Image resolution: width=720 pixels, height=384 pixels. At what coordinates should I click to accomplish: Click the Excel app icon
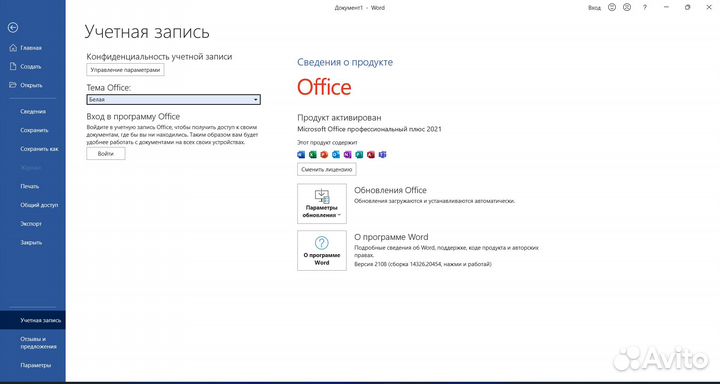point(313,155)
